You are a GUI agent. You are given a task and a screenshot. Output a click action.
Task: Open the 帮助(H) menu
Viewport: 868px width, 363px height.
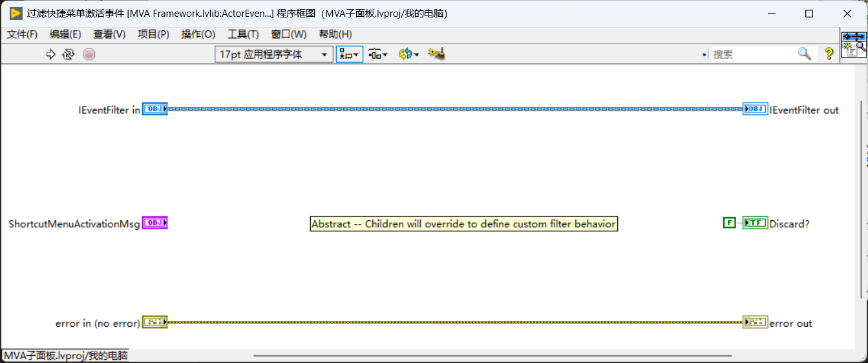pyautogui.click(x=335, y=34)
